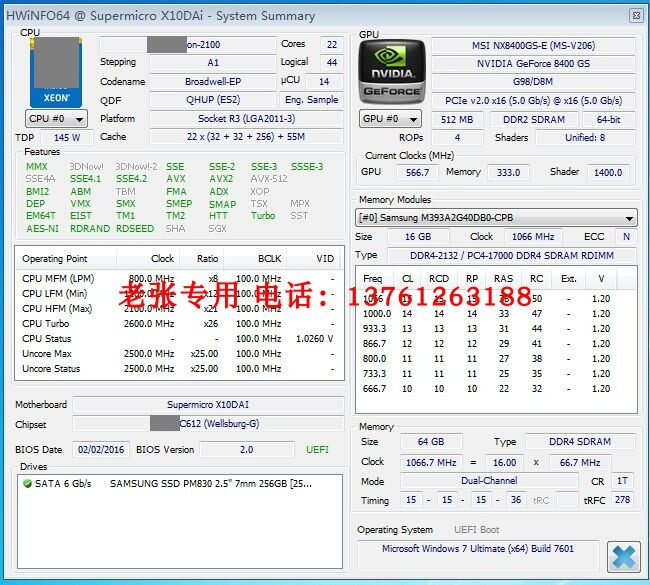The image size is (650, 585).
Task: Click the tRFC value 278
Action: tap(623, 500)
